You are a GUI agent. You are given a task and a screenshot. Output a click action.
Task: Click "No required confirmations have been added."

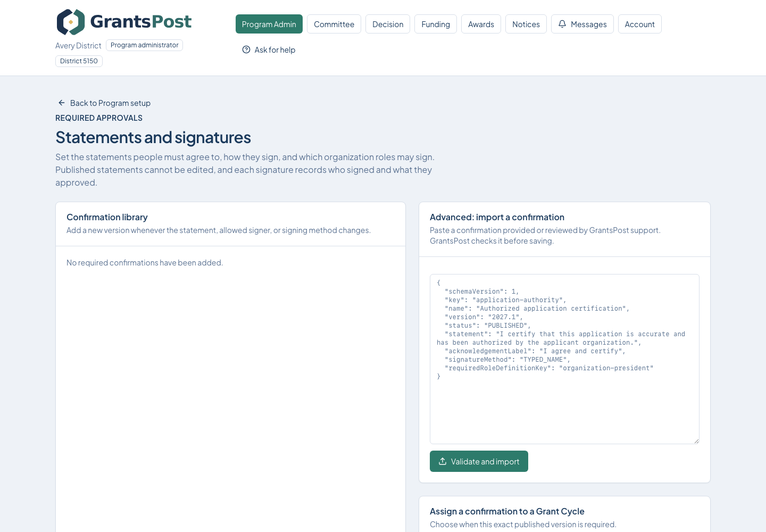click(145, 263)
